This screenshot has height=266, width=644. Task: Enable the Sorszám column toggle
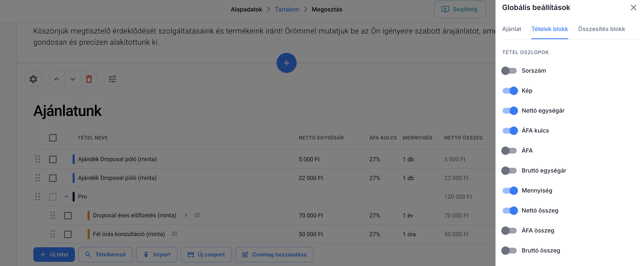(509, 71)
